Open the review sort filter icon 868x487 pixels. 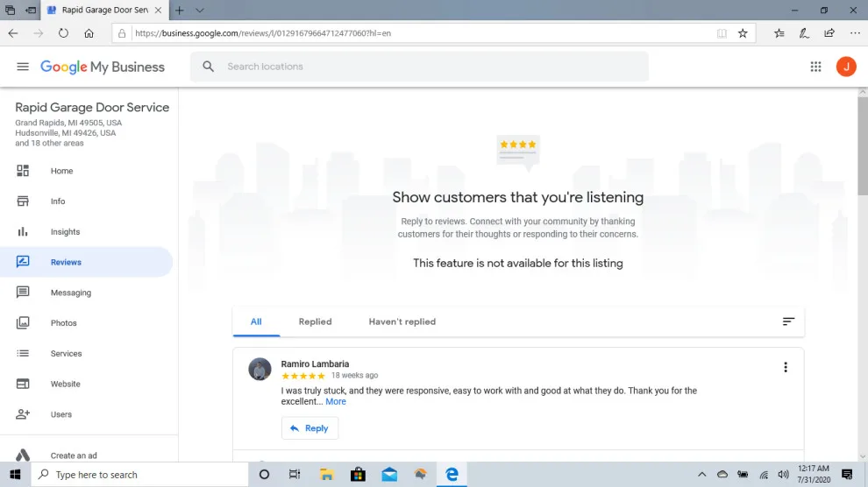(788, 321)
